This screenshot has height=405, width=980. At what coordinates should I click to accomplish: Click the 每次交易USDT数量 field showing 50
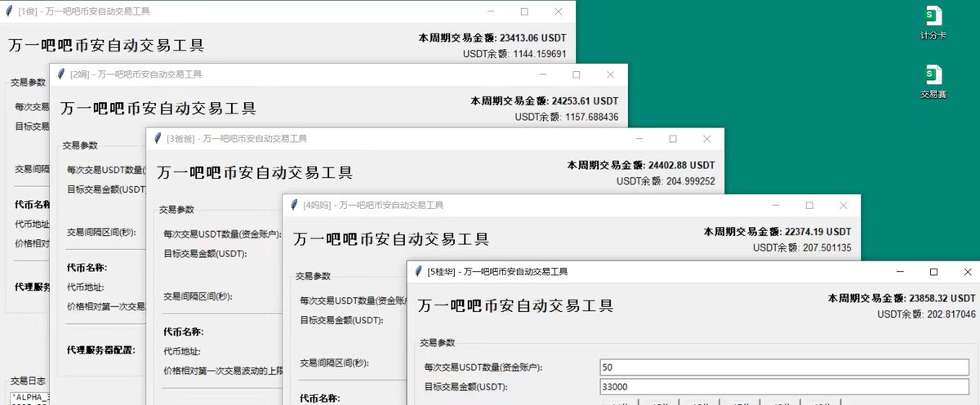[x=785, y=367]
